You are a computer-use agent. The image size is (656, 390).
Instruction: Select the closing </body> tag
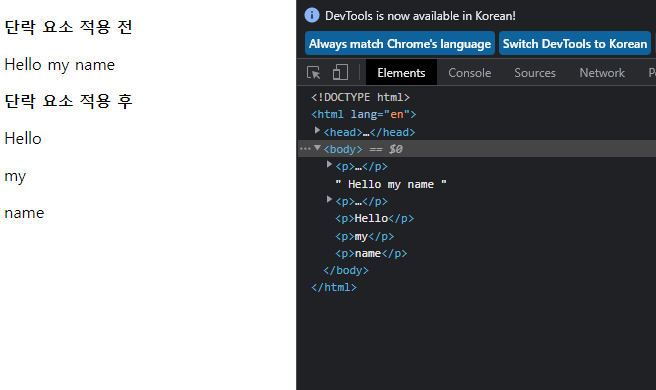(x=346, y=271)
